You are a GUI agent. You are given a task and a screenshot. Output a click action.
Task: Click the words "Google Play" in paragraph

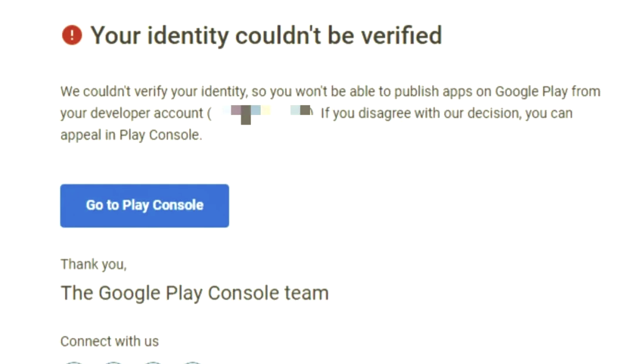click(x=531, y=92)
